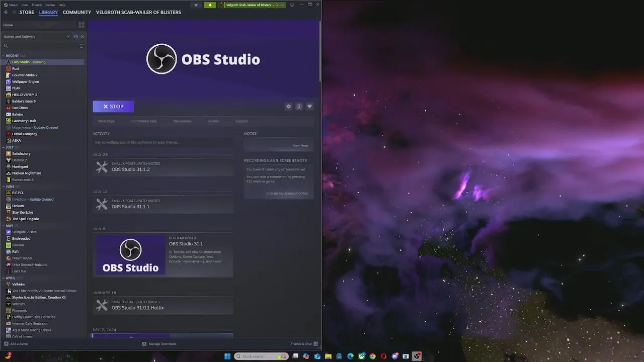The height and width of the screenshot is (362, 644).
Task: Launch Google Chrome from the taskbar
Action: (x=372, y=356)
